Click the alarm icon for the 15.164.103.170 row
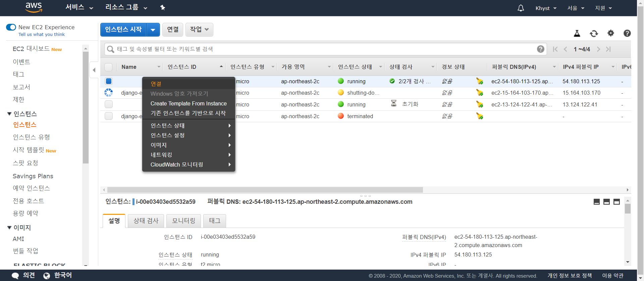Viewport: 644px width, 281px height. [480, 93]
